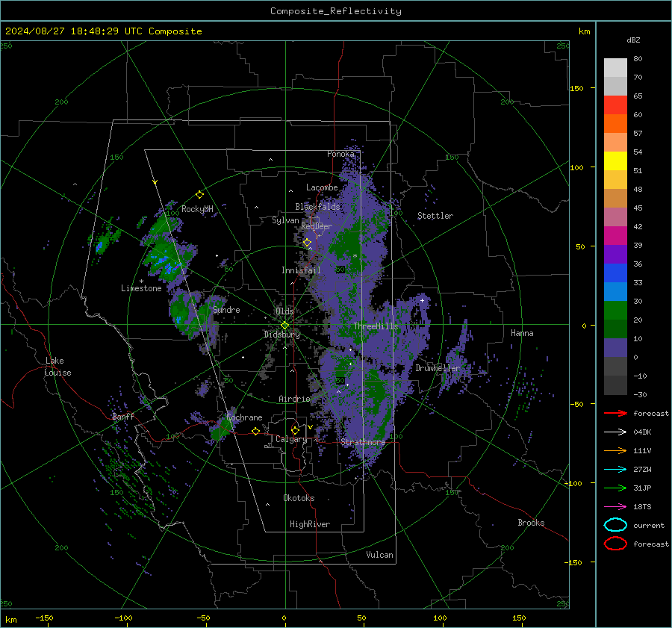Viewport: 672px width, 628px height.
Task: Click the RedDeer city label
Action: tap(317, 226)
